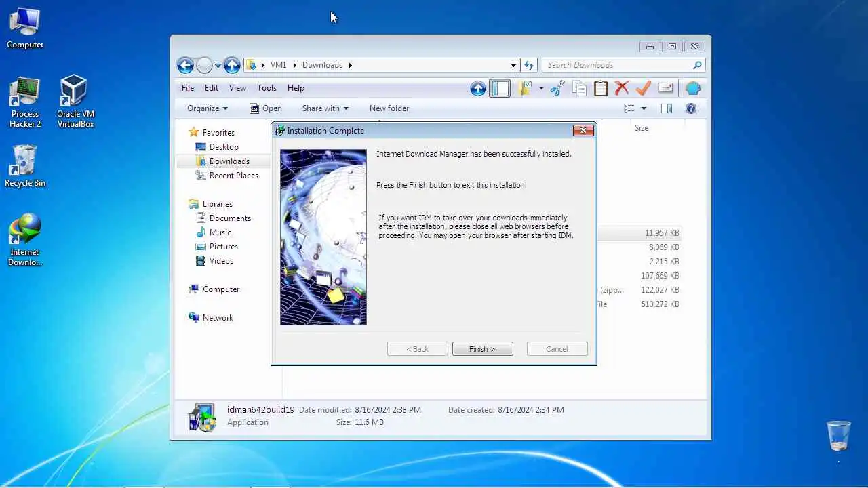Open the Organize dropdown
Screen dimensions: 868x488
pos(208,108)
